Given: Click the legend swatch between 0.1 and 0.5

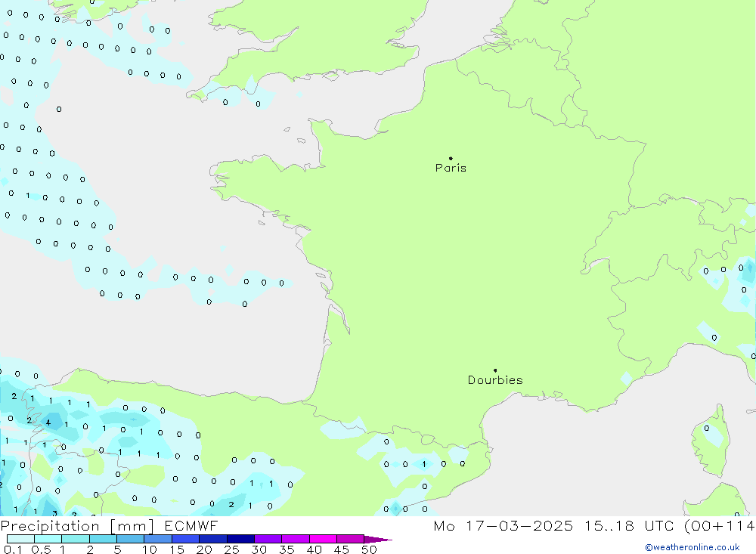Looking at the screenshot, I should (x=20, y=539).
